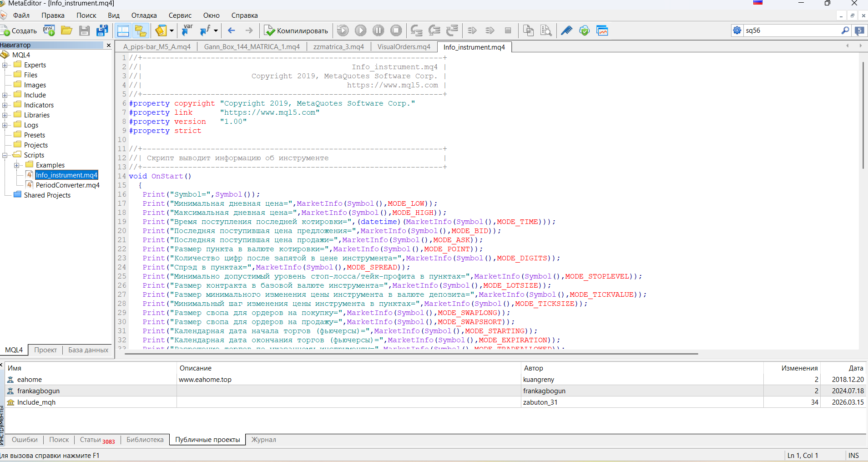
Task: Click the go-to function 'f' icon
Action: pyautogui.click(x=205, y=30)
